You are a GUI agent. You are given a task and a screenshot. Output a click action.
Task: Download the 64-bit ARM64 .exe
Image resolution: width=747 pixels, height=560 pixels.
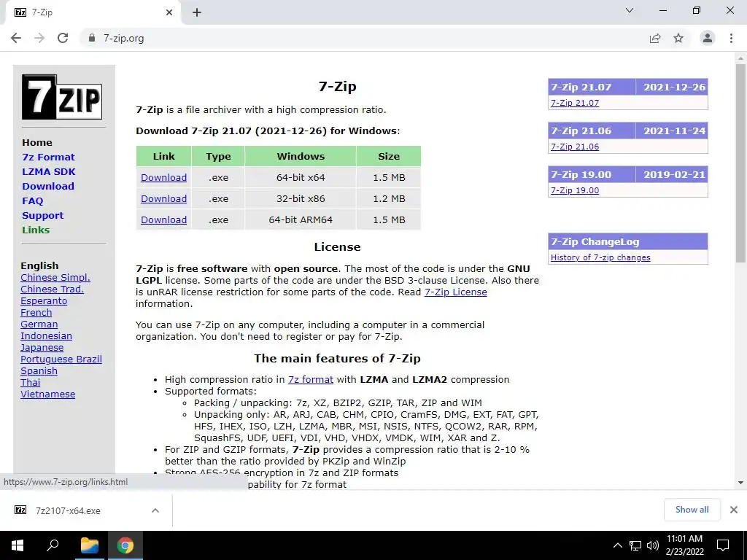(163, 220)
